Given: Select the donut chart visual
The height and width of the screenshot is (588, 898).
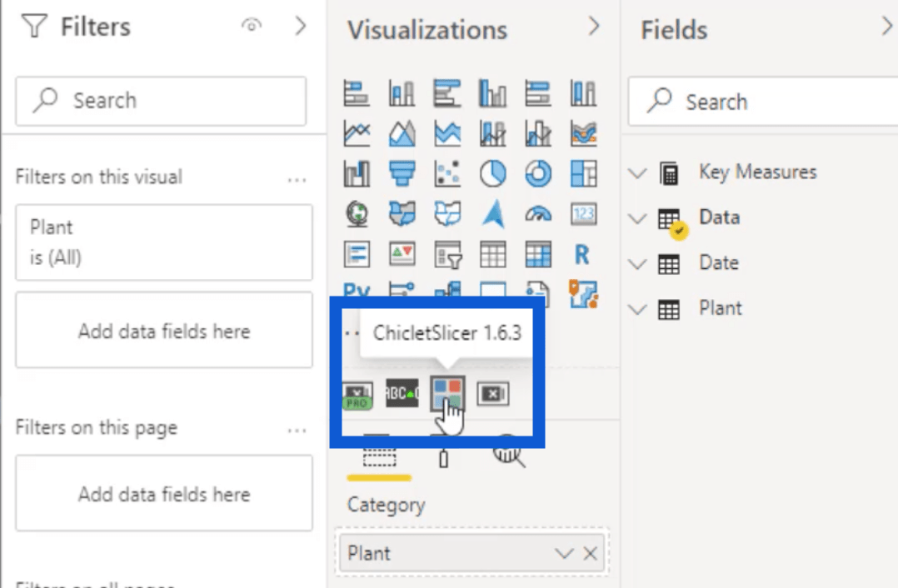Looking at the screenshot, I should pyautogui.click(x=538, y=173).
